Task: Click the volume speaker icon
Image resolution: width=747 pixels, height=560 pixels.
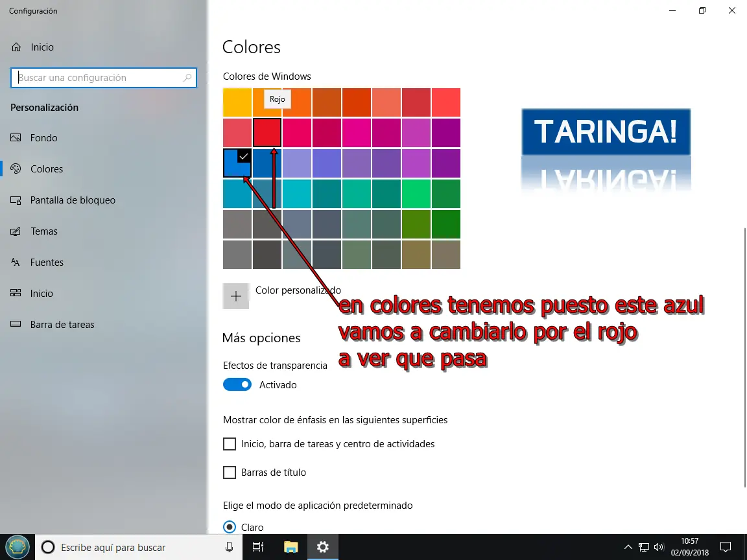Action: (659, 547)
